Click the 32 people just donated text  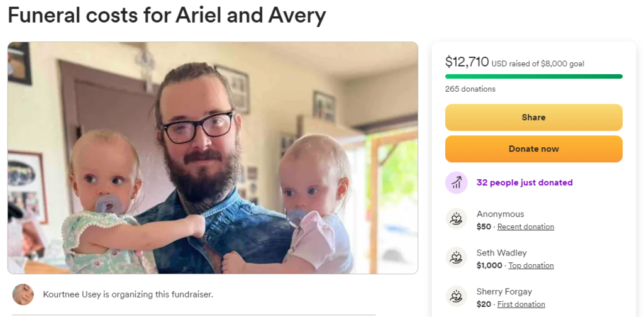[x=525, y=182]
